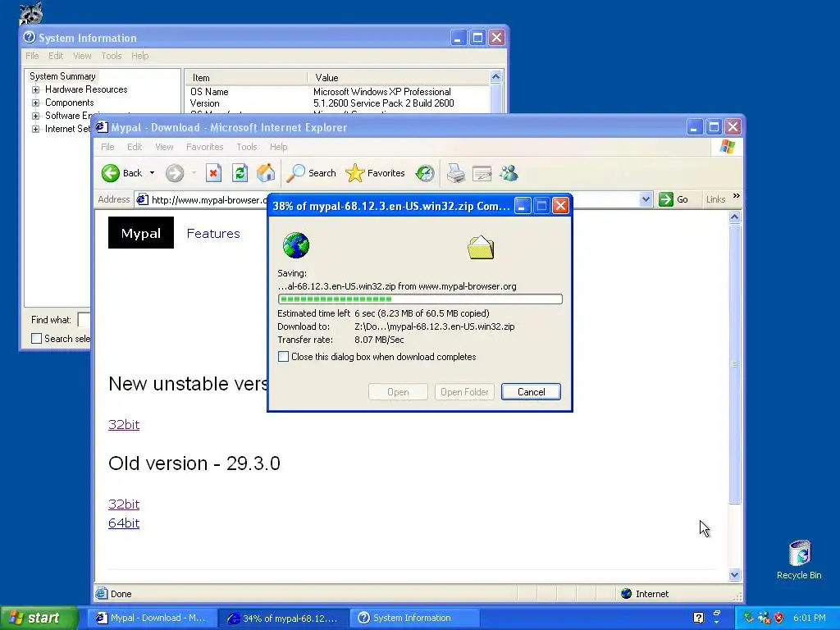Select System Summary tree item

[62, 76]
